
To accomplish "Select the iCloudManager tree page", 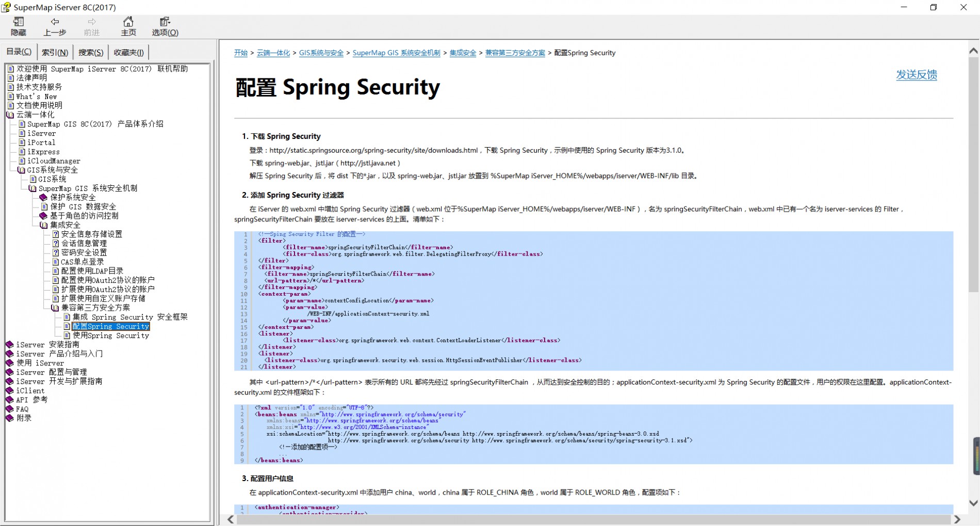I will 54,161.
